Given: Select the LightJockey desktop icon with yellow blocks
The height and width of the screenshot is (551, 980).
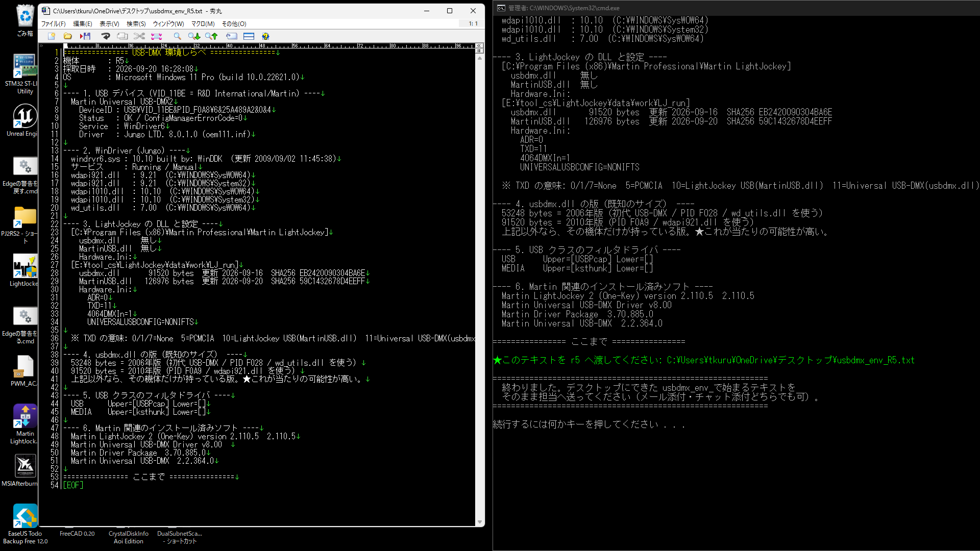Looking at the screenshot, I should tap(24, 270).
